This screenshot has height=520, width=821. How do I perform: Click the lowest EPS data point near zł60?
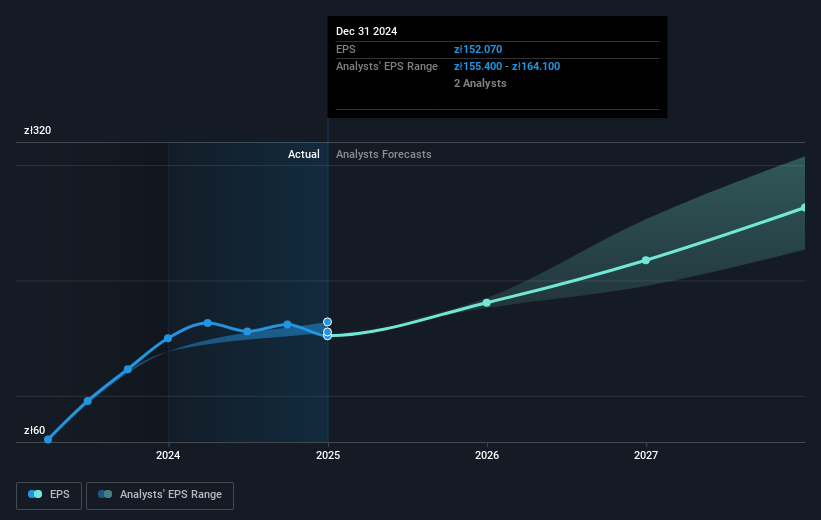coord(48,439)
